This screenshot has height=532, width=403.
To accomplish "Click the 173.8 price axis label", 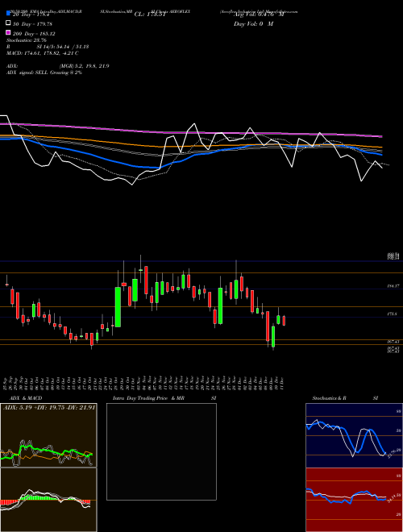I will [393, 314].
